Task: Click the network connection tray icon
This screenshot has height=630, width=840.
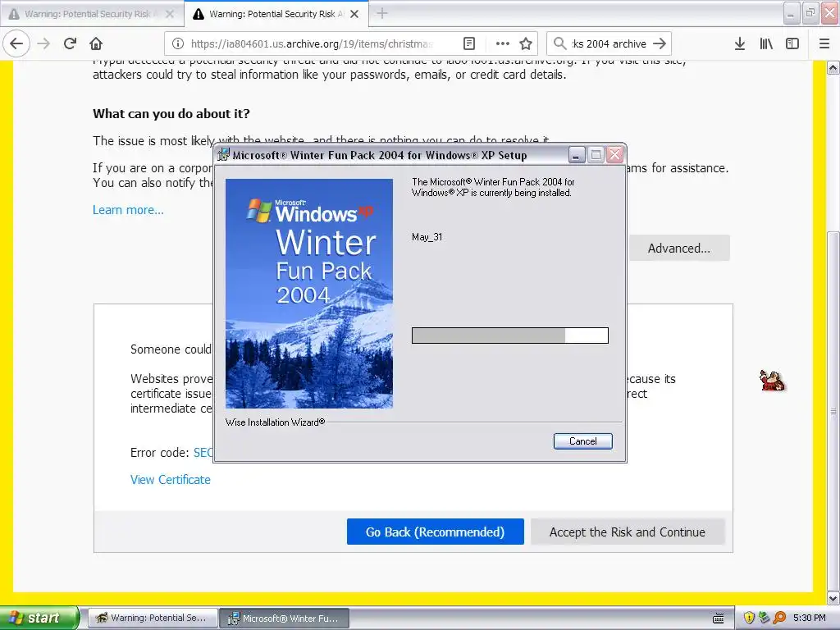Action: coord(764,618)
